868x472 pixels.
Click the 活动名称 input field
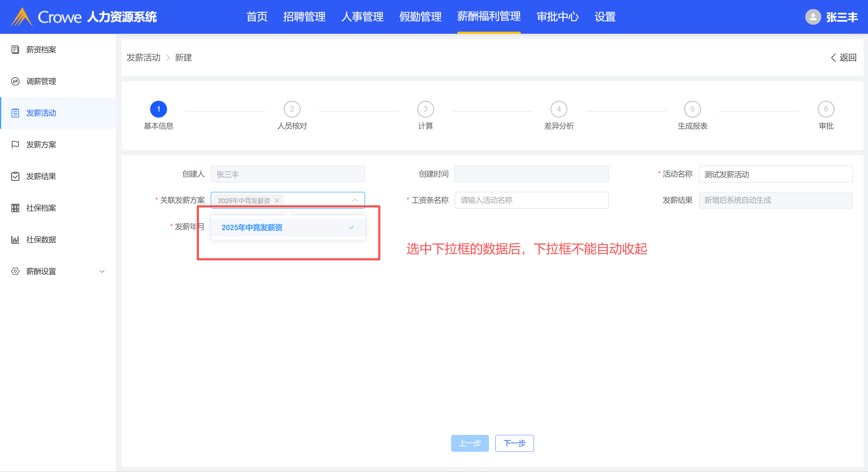775,174
